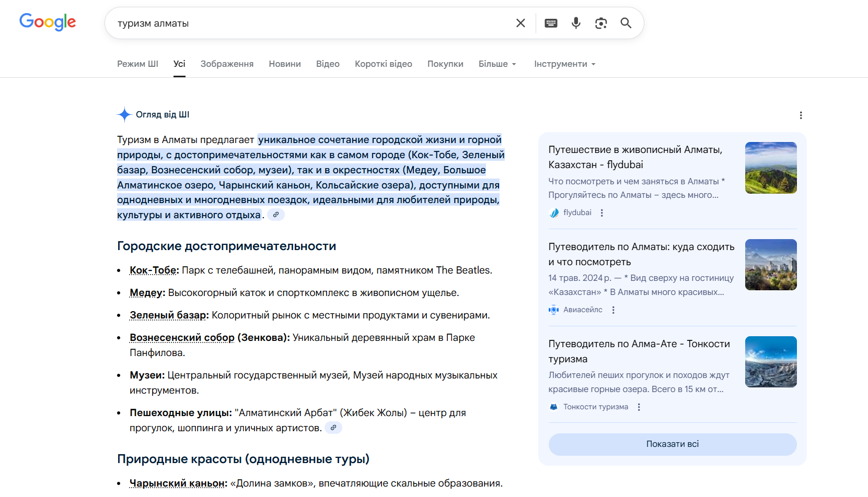Viewport: 868px width, 497px height.
Task: Click the Авиасейлс city view thumbnail
Action: [x=771, y=265]
